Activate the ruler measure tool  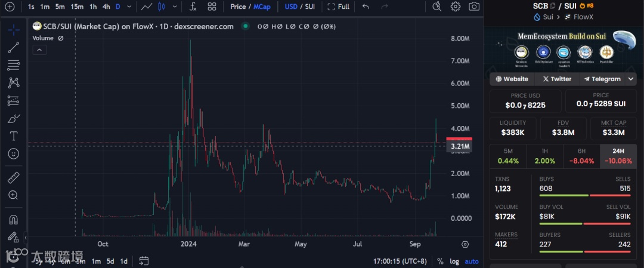pyautogui.click(x=14, y=177)
